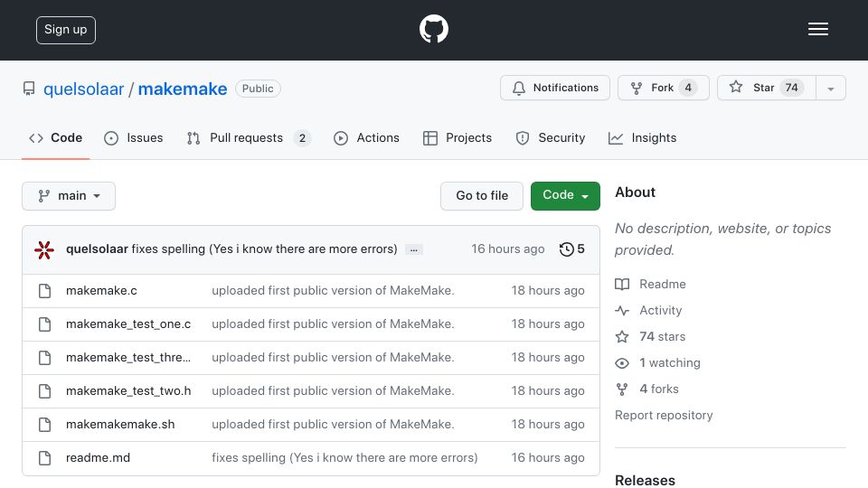Star the makemake repository
The image size is (868, 488).
[x=766, y=88]
